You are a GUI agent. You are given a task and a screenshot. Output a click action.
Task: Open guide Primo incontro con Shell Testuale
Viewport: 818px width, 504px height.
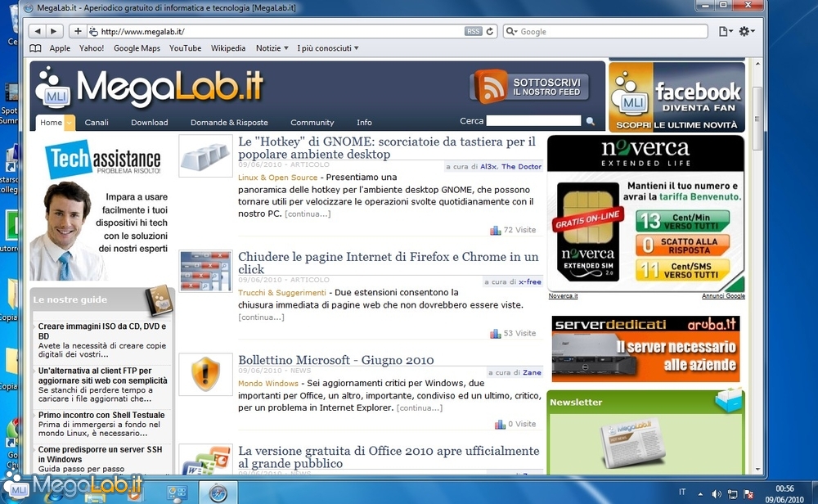101,416
